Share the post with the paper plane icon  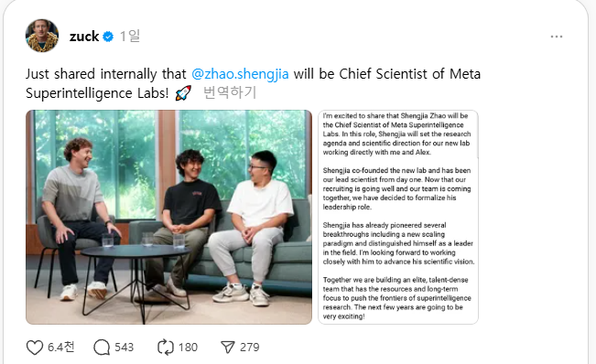click(228, 348)
